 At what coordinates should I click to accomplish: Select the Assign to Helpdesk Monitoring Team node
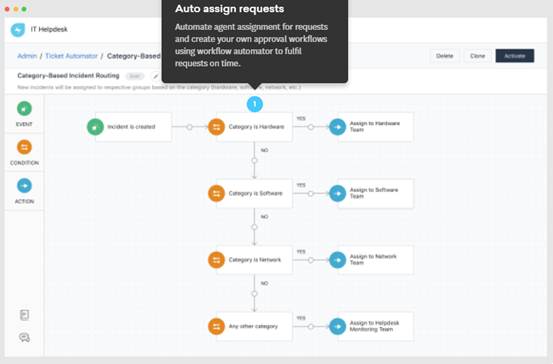coord(371,326)
